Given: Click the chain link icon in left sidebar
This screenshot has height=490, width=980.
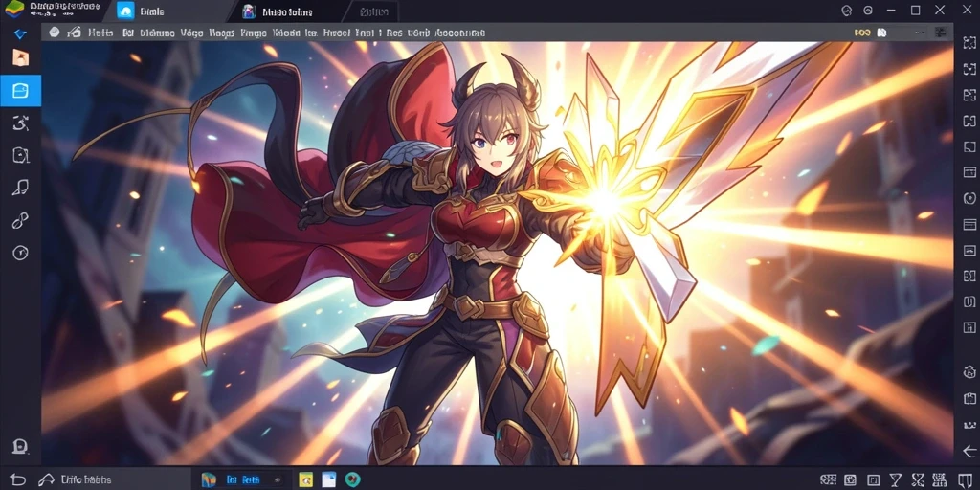Looking at the screenshot, I should [21, 220].
